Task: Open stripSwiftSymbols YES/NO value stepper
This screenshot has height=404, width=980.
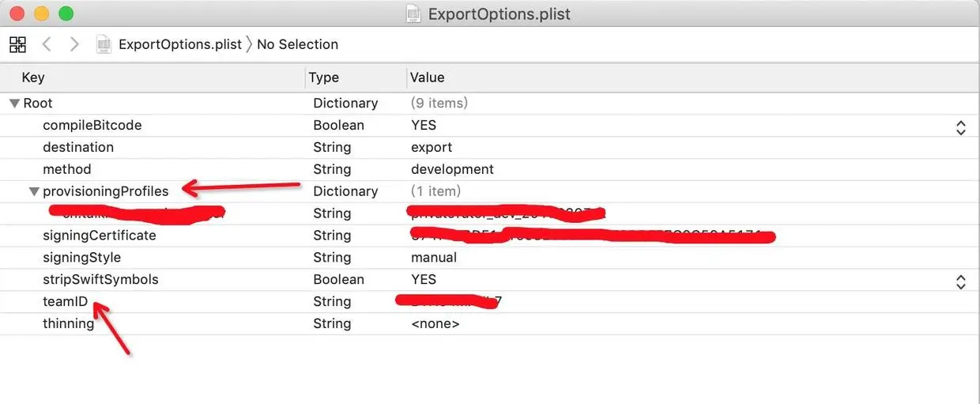Action: coord(960,281)
